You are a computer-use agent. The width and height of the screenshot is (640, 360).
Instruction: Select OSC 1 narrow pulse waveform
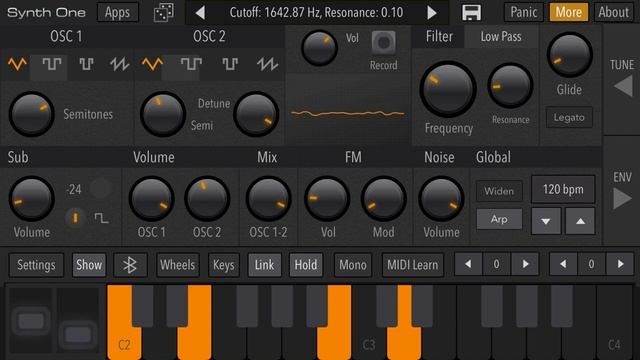[86, 64]
